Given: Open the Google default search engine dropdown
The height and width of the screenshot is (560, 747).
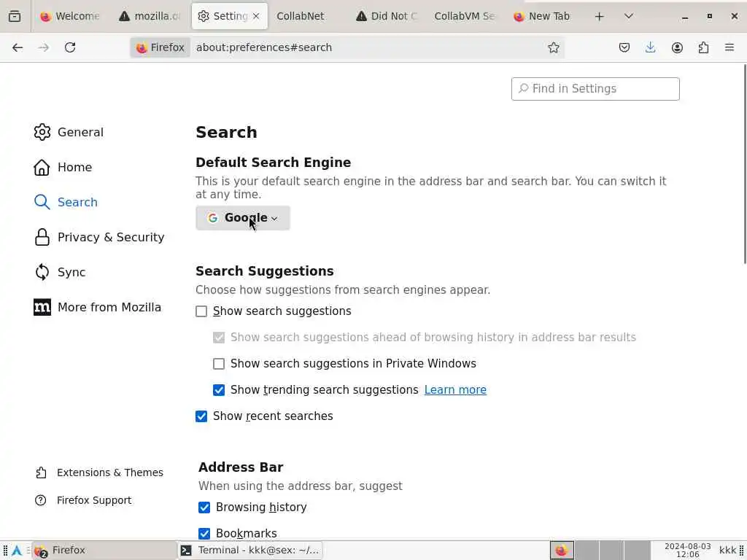Looking at the screenshot, I should (x=243, y=218).
